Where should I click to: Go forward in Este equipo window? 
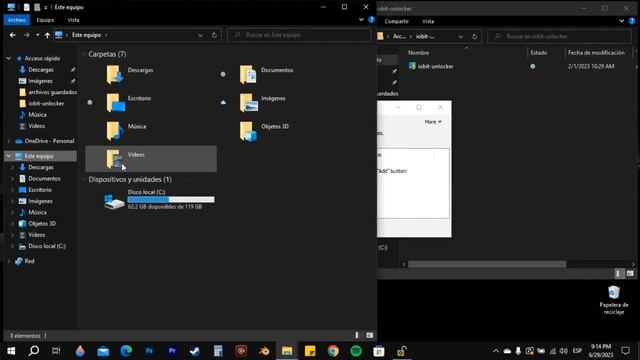(26, 35)
